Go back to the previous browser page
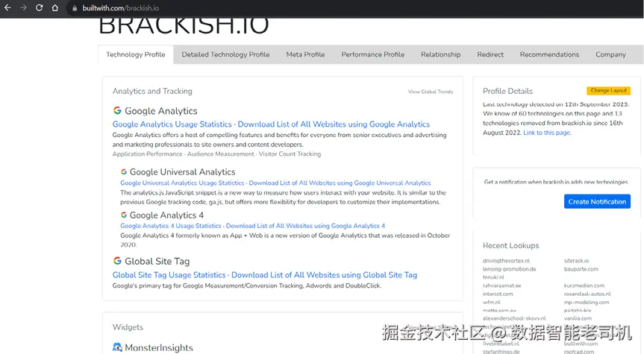 7,7
